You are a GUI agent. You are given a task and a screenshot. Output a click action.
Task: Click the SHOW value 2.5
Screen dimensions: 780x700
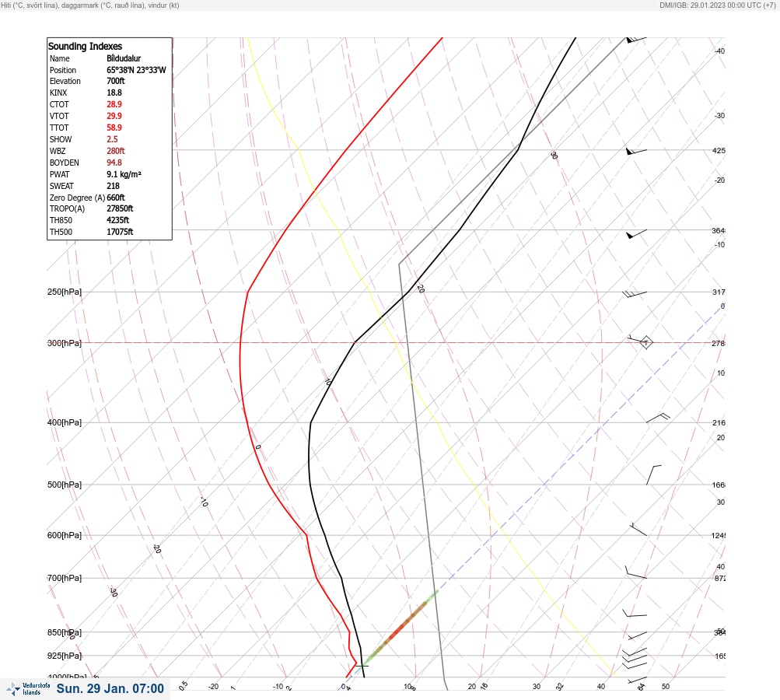(x=112, y=139)
